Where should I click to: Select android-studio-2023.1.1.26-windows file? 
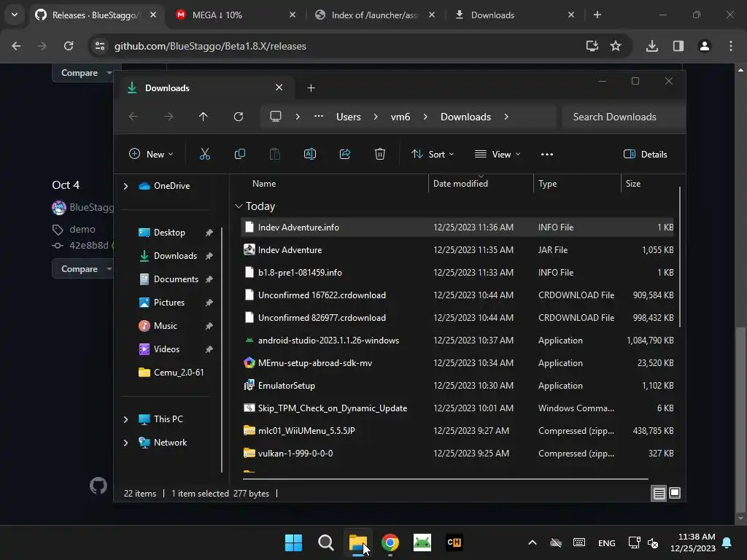click(458, 341)
